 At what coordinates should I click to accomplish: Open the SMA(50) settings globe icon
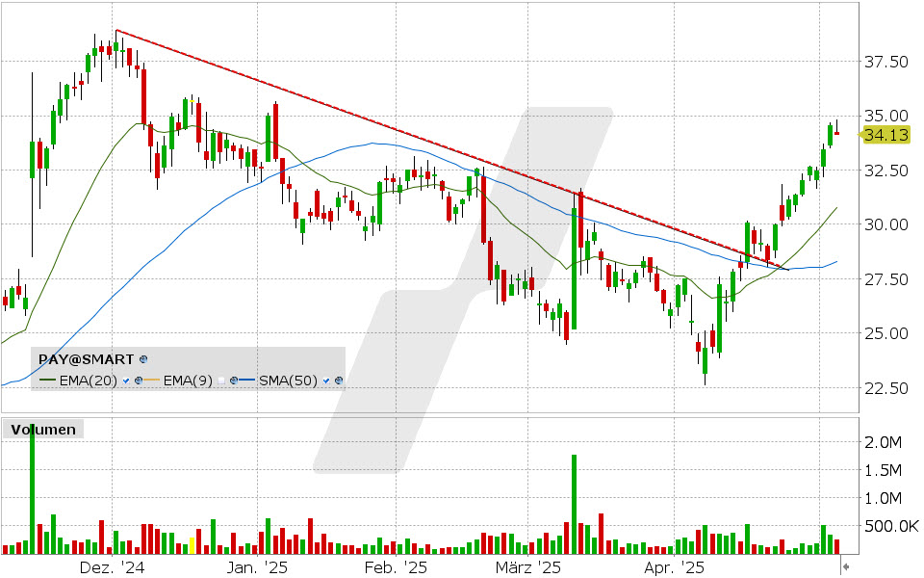(x=339, y=381)
